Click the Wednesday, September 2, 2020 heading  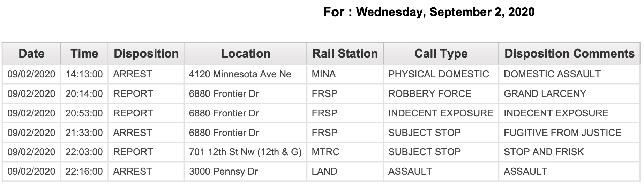click(445, 12)
